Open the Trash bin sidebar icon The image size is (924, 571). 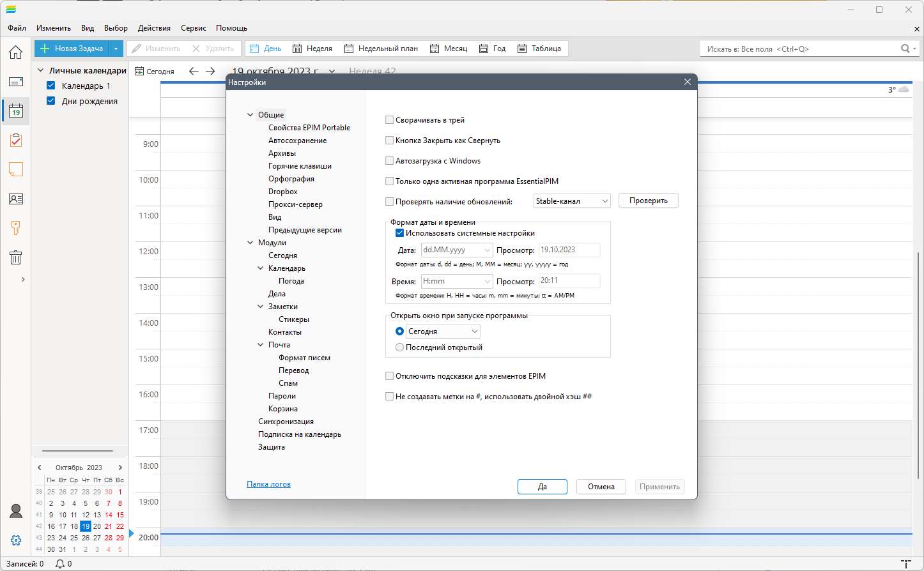tap(16, 257)
